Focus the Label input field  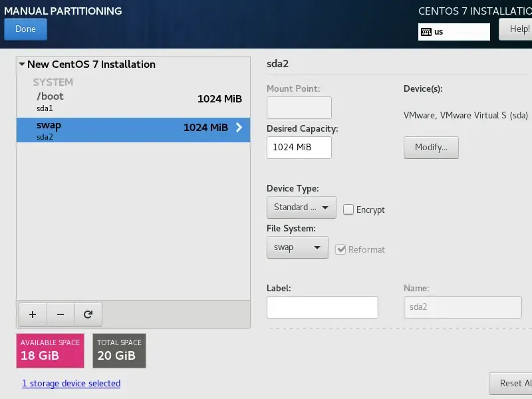(322, 307)
